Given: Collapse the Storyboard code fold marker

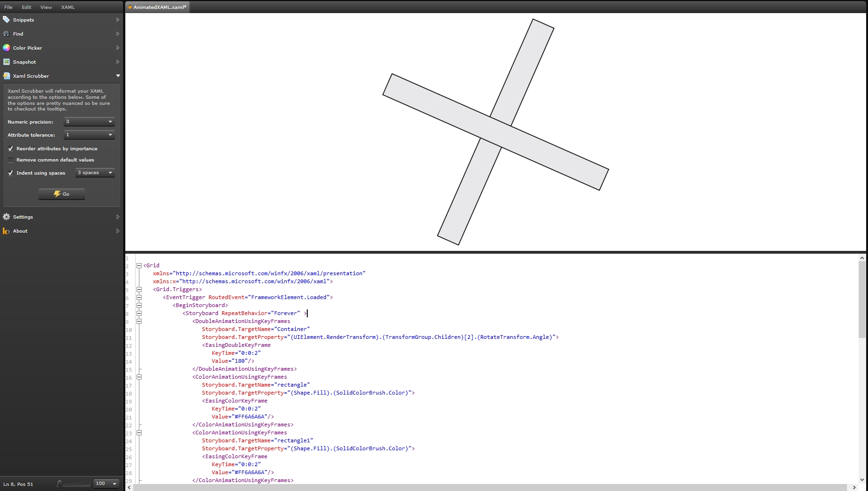Looking at the screenshot, I should click(x=139, y=313).
